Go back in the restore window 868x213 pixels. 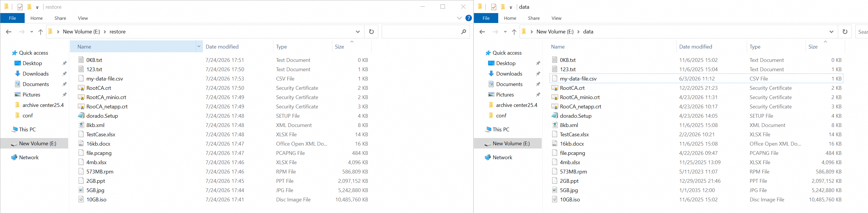click(9, 32)
